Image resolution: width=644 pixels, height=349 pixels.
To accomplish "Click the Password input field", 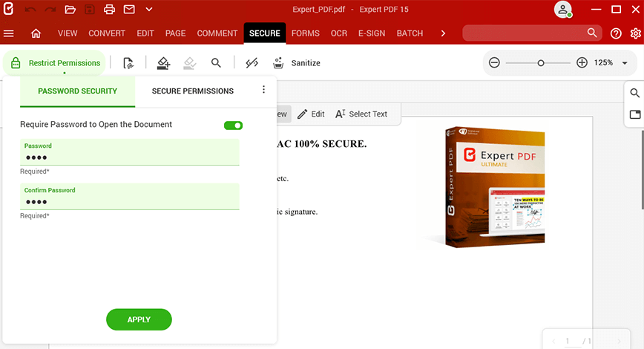I will (130, 152).
